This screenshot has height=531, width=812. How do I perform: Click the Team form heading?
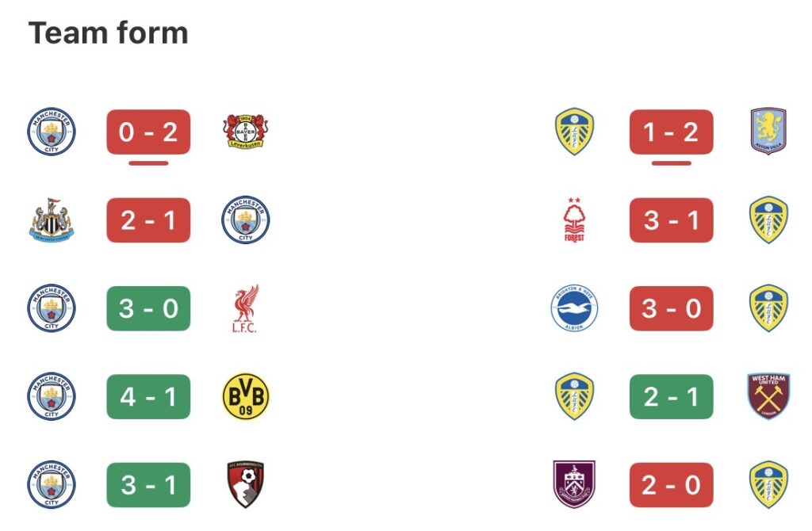click(x=108, y=33)
